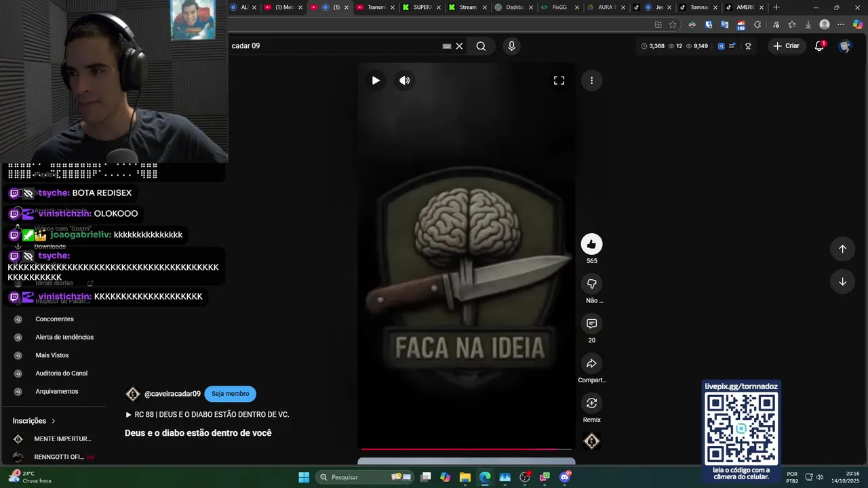The image size is (868, 488).
Task: Switch to the PixGG browser tab
Action: pos(560,7)
